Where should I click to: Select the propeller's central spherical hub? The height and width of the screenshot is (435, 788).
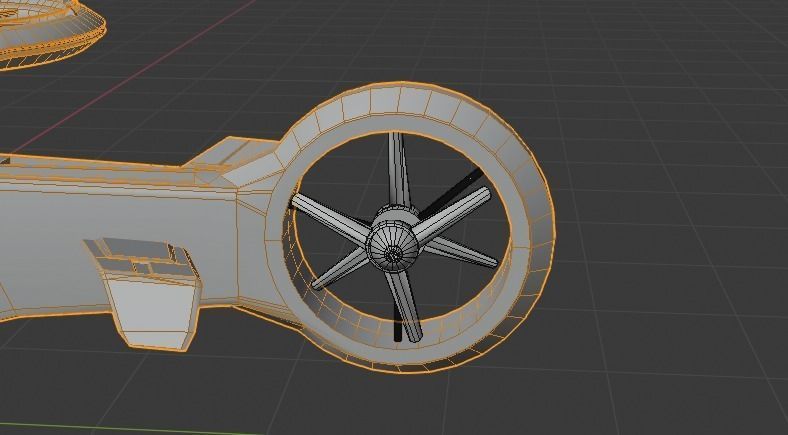[x=392, y=247]
